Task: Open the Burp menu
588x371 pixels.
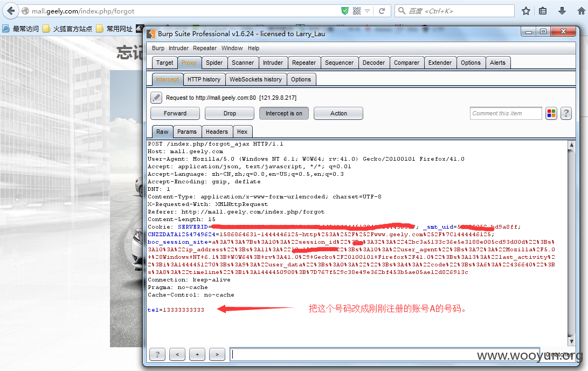Action: (x=158, y=48)
